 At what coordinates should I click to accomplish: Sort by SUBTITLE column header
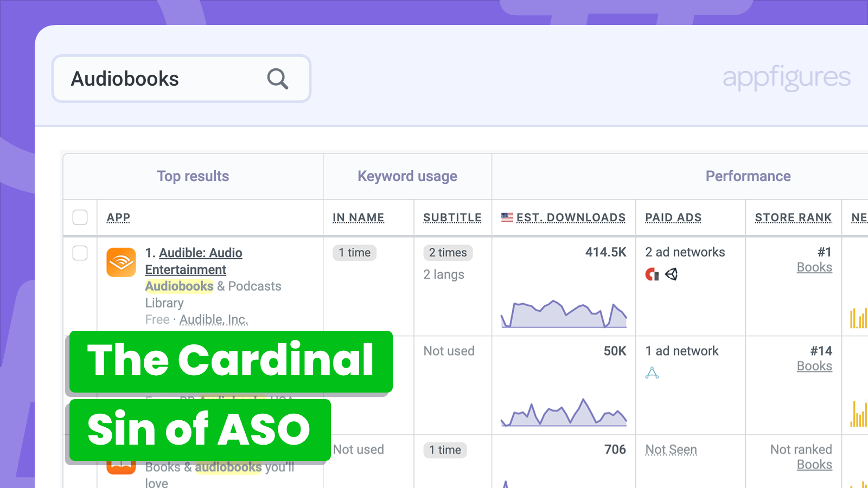coord(452,217)
